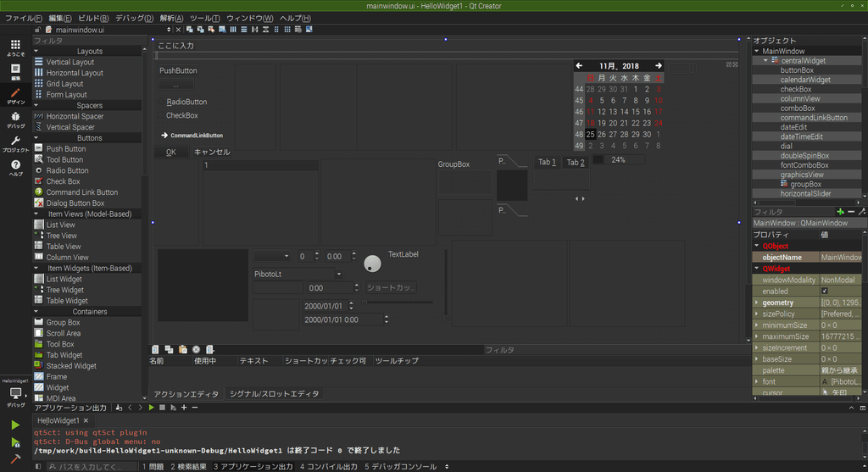Viewport: 868px width, 472px height.
Task: Open property editor wrench settings icon
Action: click(x=861, y=212)
